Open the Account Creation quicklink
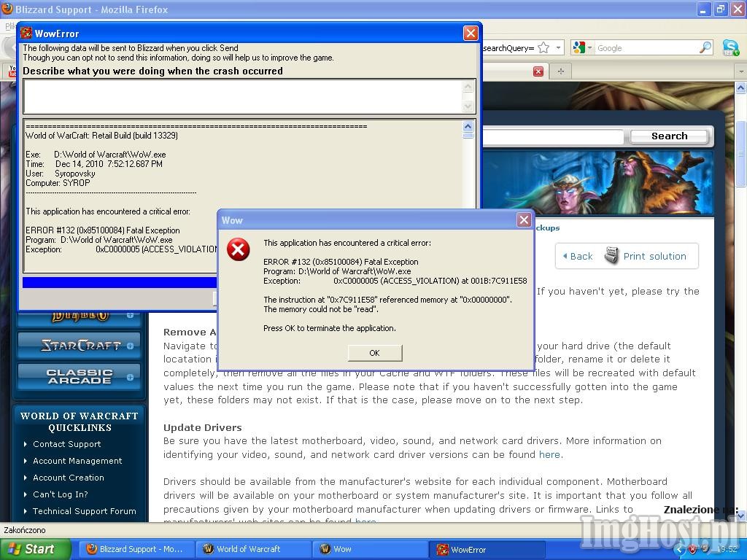Viewport: 747px width, 560px height. pyautogui.click(x=68, y=478)
